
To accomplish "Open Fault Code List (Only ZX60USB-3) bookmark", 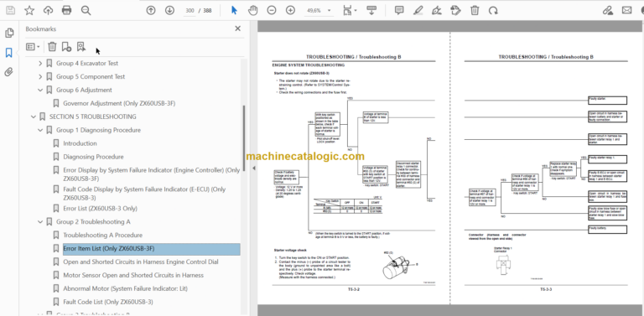I will [x=108, y=302].
